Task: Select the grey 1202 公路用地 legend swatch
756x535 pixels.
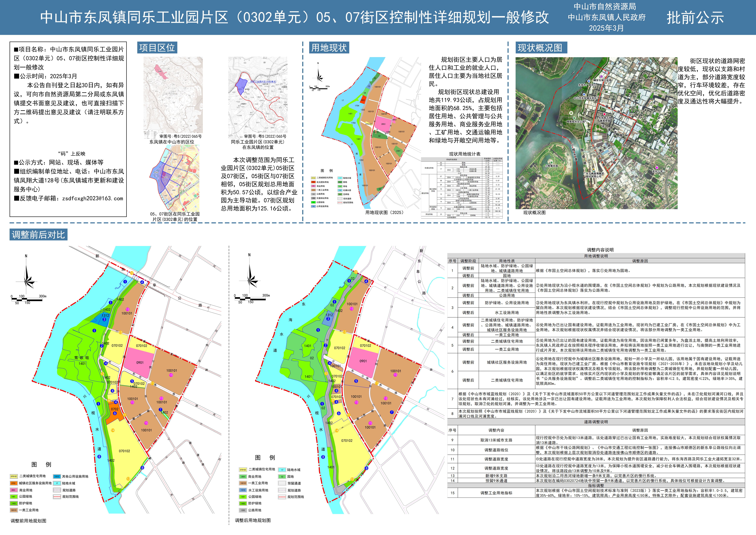Action: click(243, 510)
